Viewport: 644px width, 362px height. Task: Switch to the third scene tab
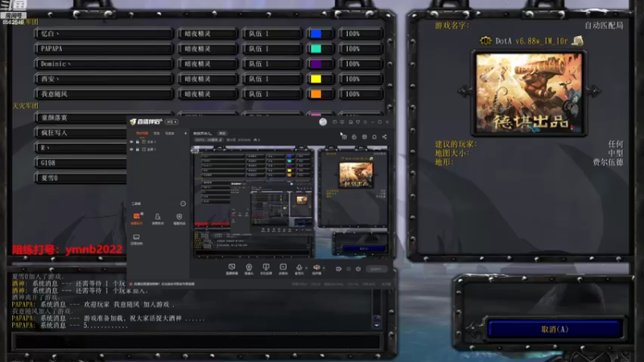170,134
